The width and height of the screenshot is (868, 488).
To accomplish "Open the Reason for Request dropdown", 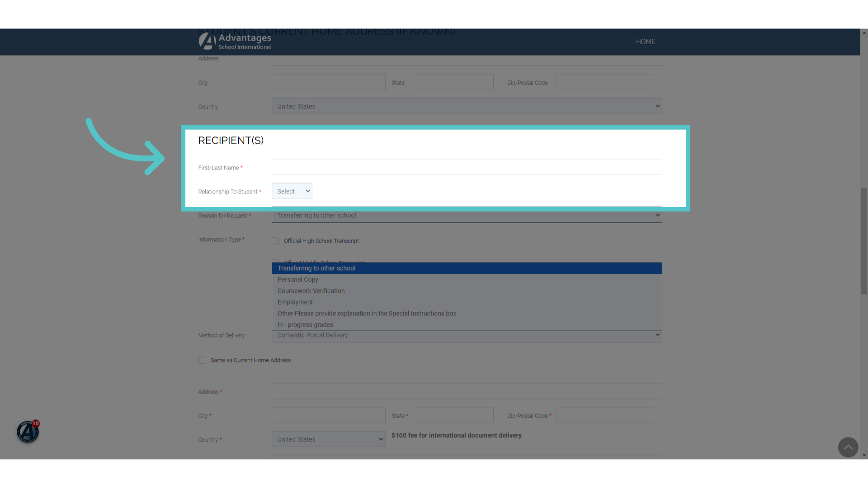I will click(x=467, y=216).
